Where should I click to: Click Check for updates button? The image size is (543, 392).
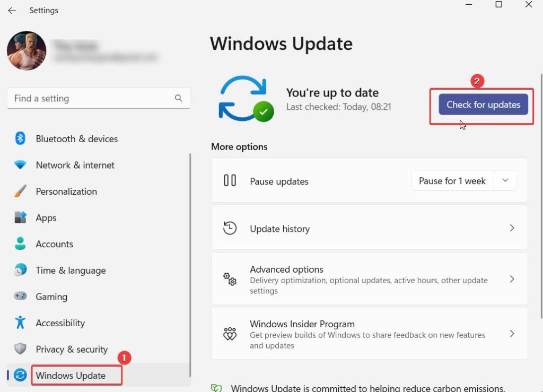tap(483, 104)
